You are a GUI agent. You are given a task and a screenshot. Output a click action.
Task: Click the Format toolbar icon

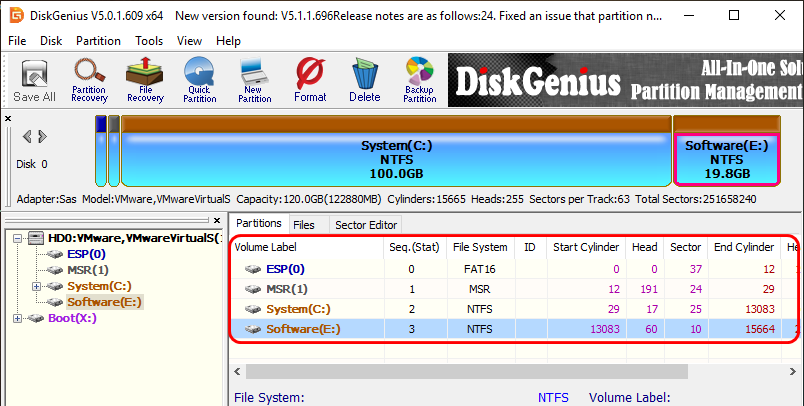(310, 80)
